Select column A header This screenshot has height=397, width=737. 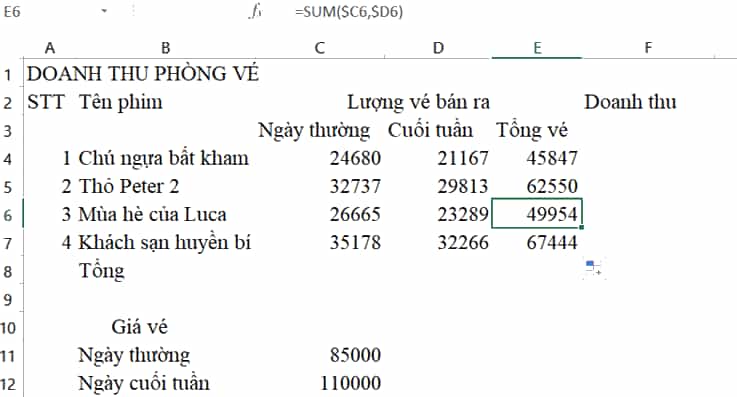[x=49, y=48]
